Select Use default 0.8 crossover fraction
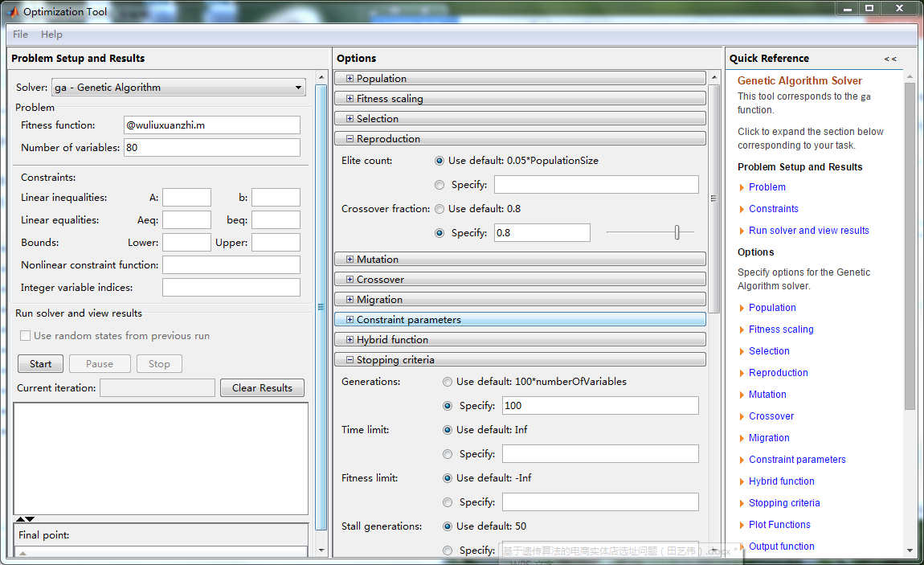Screen dimensions: 924x565 pos(440,209)
